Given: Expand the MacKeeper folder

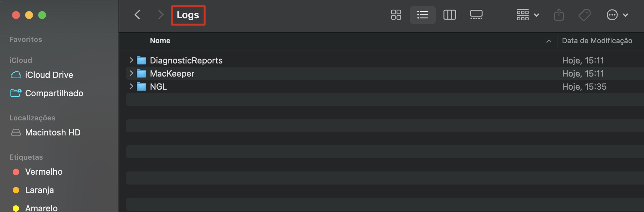Looking at the screenshot, I should [x=131, y=73].
